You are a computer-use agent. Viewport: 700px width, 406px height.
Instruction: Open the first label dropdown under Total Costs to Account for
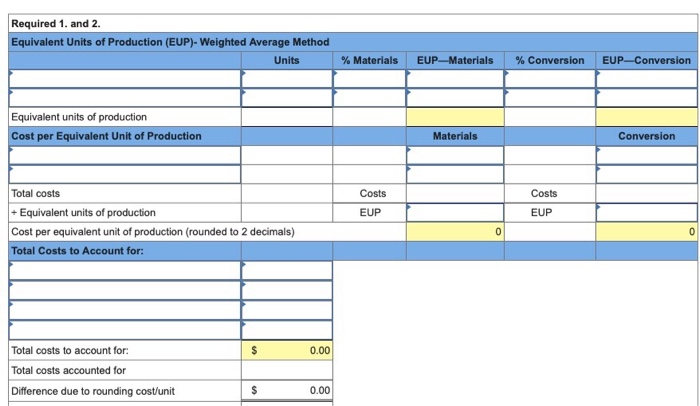[x=125, y=271]
